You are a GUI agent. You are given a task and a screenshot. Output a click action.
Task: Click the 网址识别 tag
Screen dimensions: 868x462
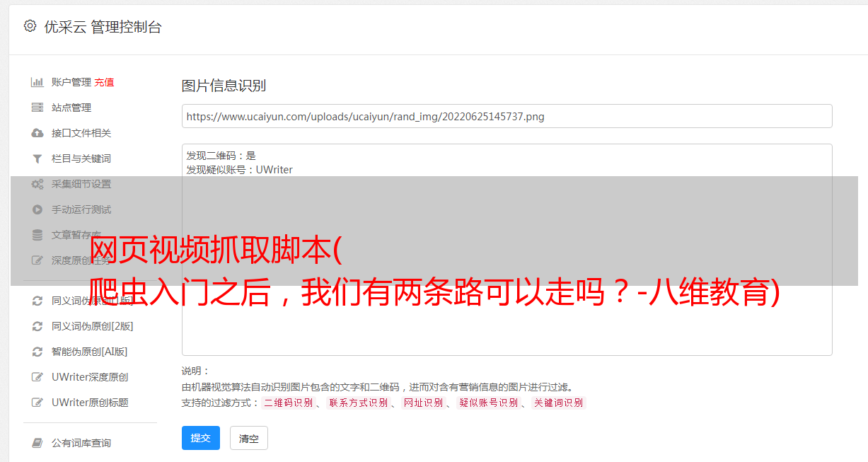click(x=423, y=403)
